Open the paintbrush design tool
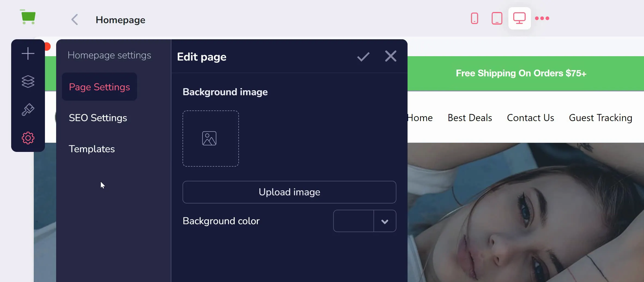Screen dimensions: 644x282 pyautogui.click(x=28, y=110)
